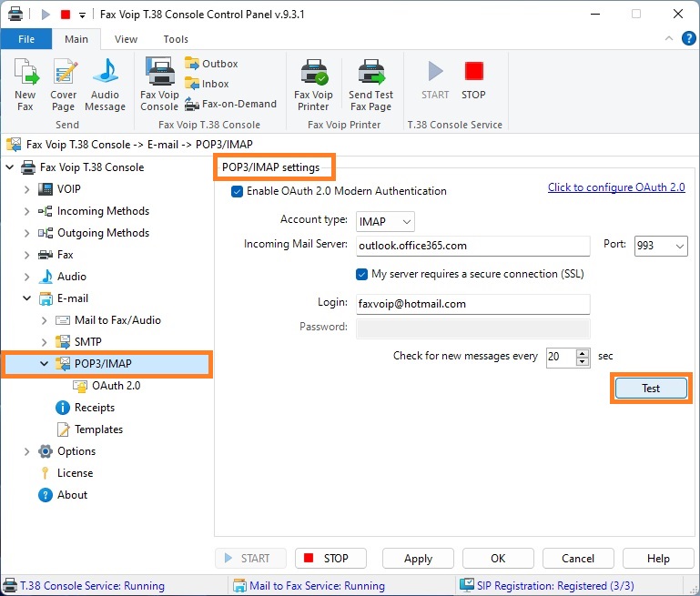The image size is (700, 596).
Task: Click the bottom STOP button
Action: point(330,559)
